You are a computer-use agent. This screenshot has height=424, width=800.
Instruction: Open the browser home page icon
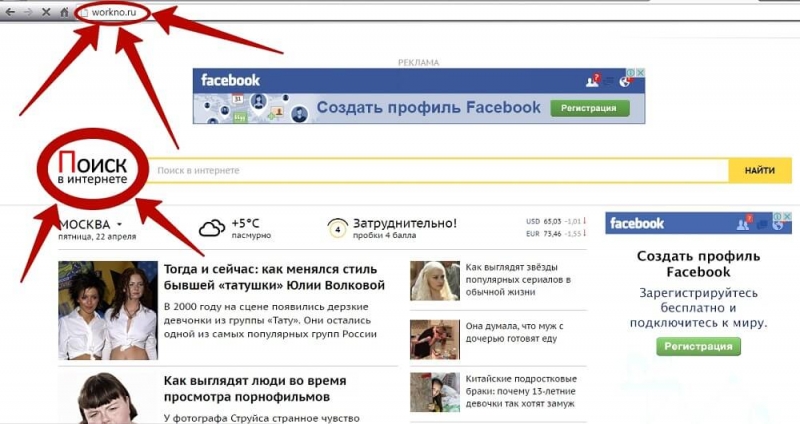(64, 12)
